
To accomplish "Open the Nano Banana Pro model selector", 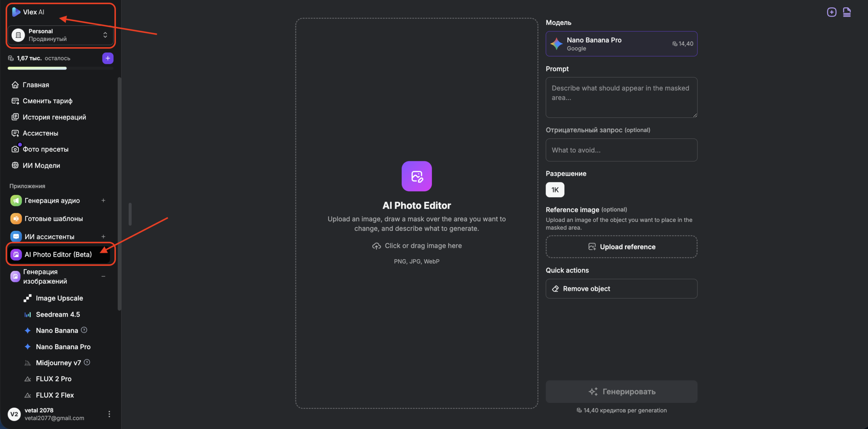I will pyautogui.click(x=621, y=44).
